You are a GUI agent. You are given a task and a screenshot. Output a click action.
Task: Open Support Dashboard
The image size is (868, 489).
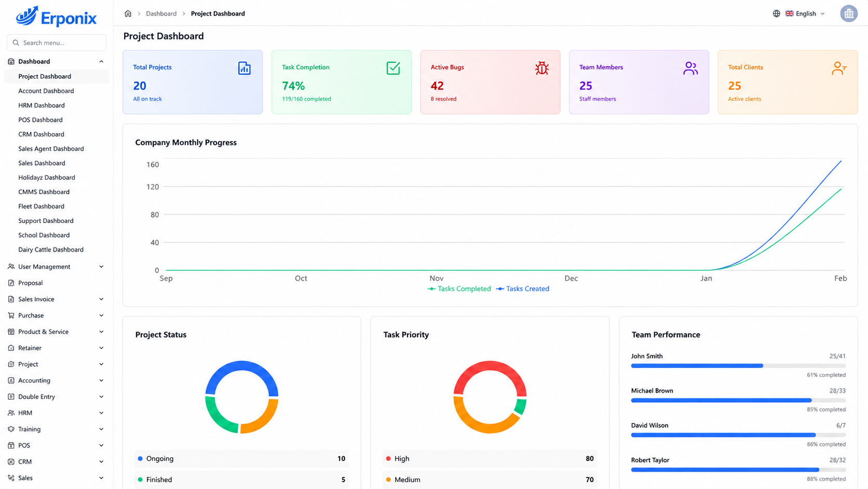click(x=46, y=221)
